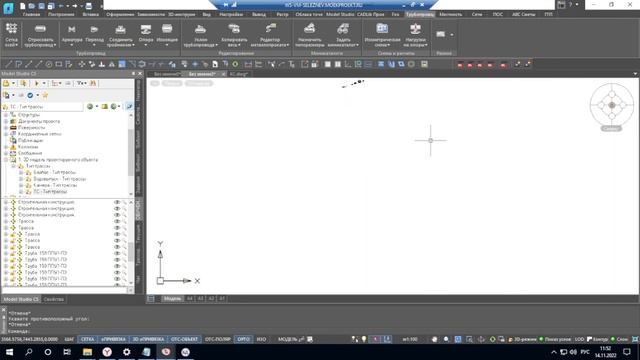The height and width of the screenshot is (360, 640).
Task: Open the Сетка осей tool
Action: pos(11,34)
